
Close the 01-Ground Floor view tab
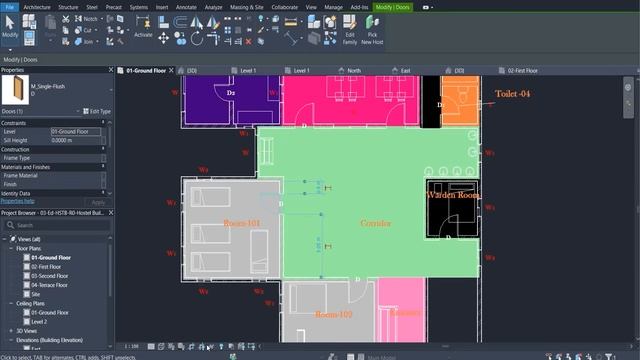pos(171,70)
